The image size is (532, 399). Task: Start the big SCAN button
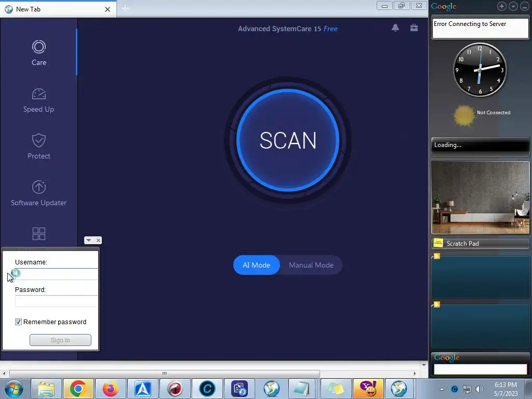(x=288, y=140)
